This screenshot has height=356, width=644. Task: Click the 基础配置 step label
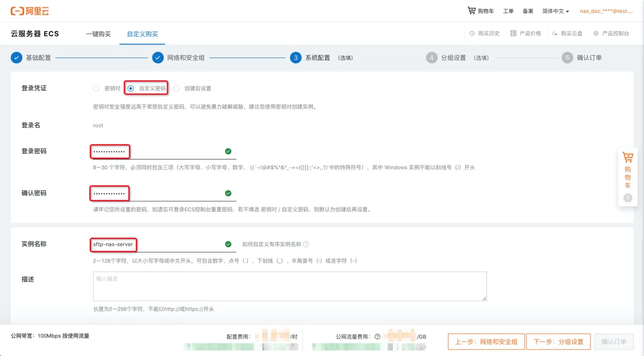tap(38, 58)
